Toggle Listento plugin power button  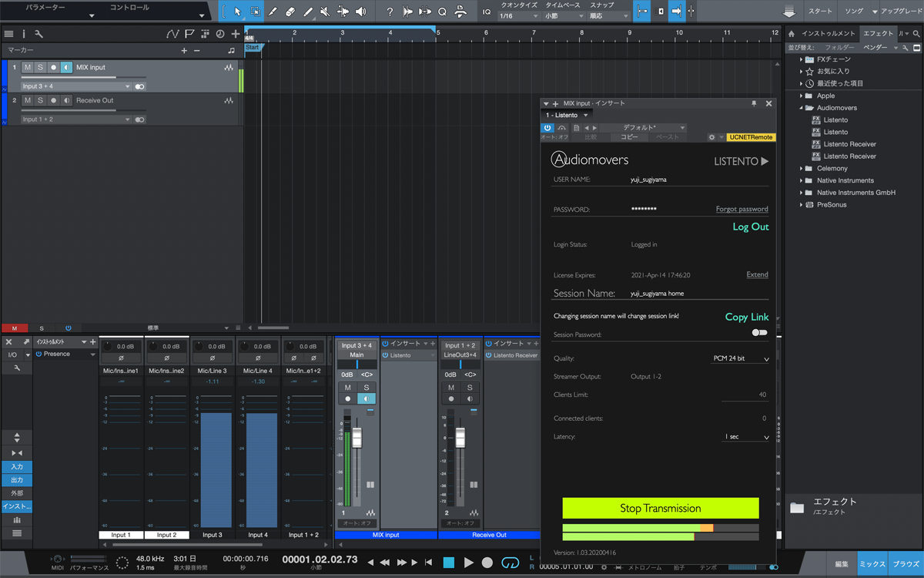pos(547,128)
